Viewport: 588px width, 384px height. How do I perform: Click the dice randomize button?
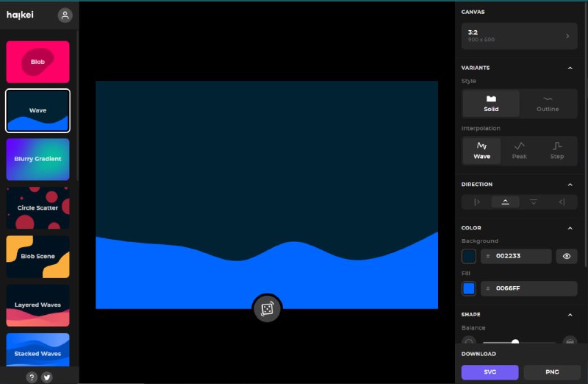pos(267,309)
